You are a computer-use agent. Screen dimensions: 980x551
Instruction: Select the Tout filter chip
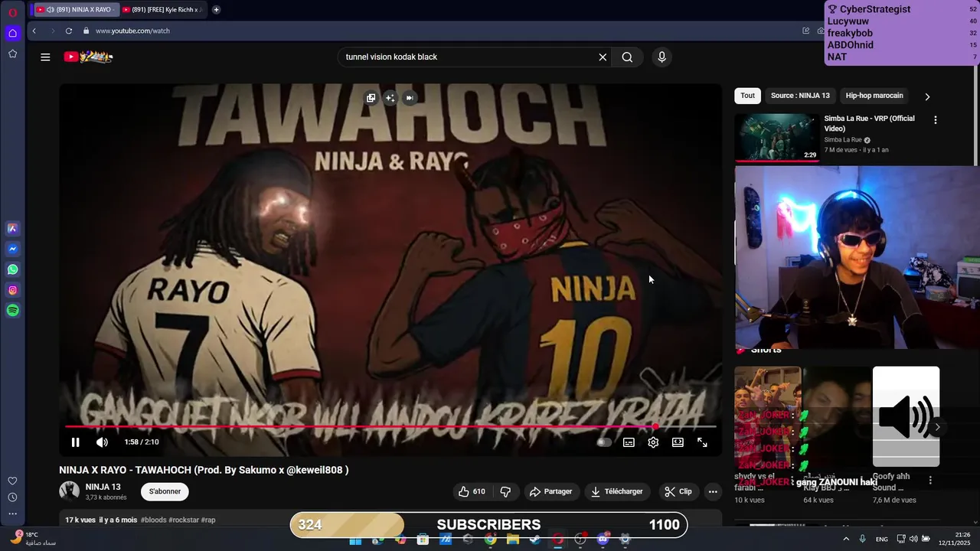[x=747, y=96]
